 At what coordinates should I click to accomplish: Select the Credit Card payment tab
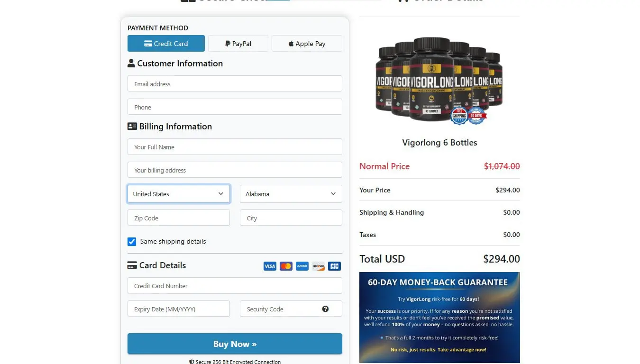click(166, 44)
